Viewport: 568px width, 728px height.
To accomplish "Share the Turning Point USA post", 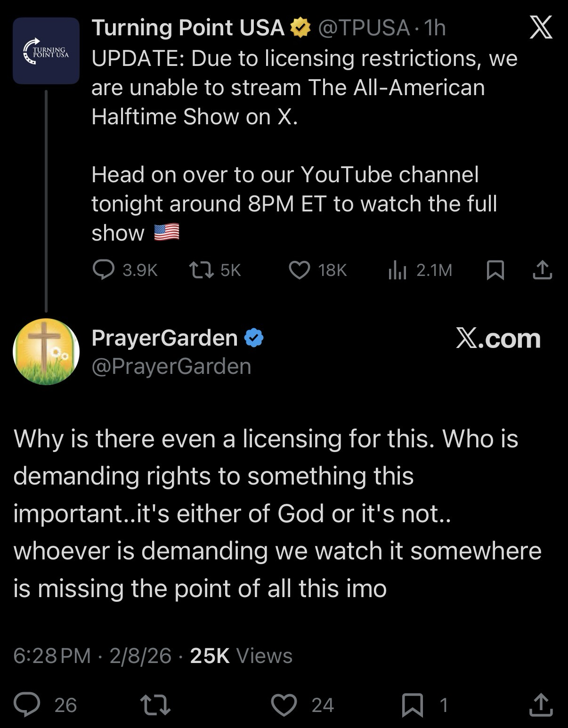I will [542, 270].
